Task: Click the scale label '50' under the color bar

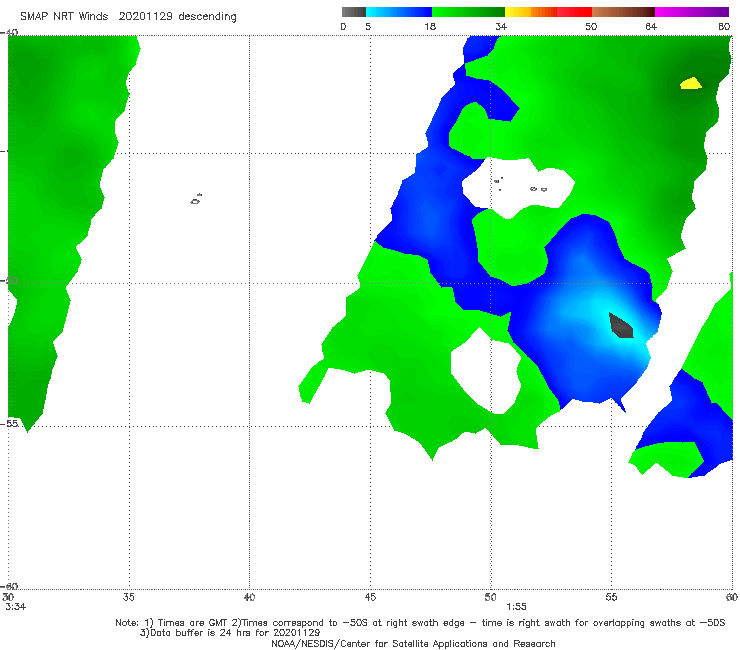Action: pyautogui.click(x=591, y=26)
